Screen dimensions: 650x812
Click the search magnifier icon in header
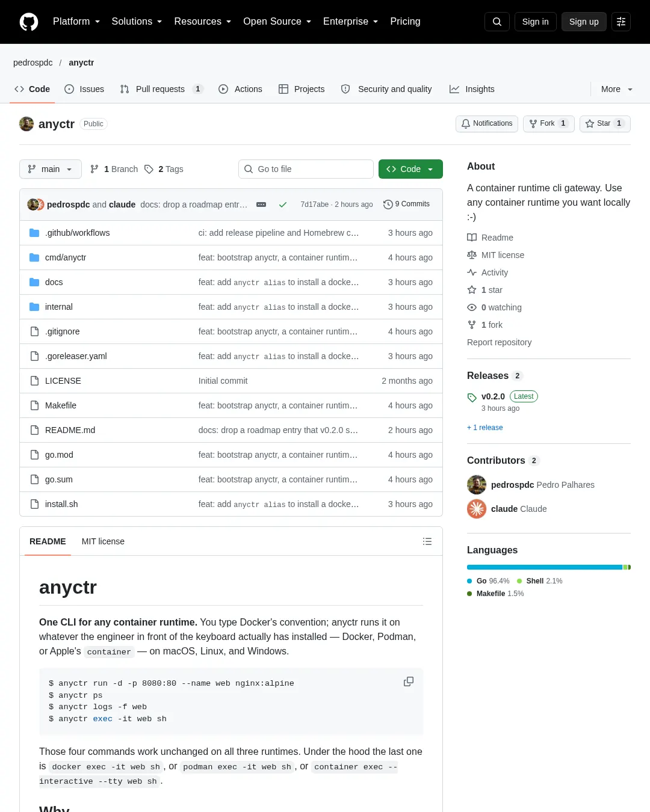pyautogui.click(x=497, y=22)
